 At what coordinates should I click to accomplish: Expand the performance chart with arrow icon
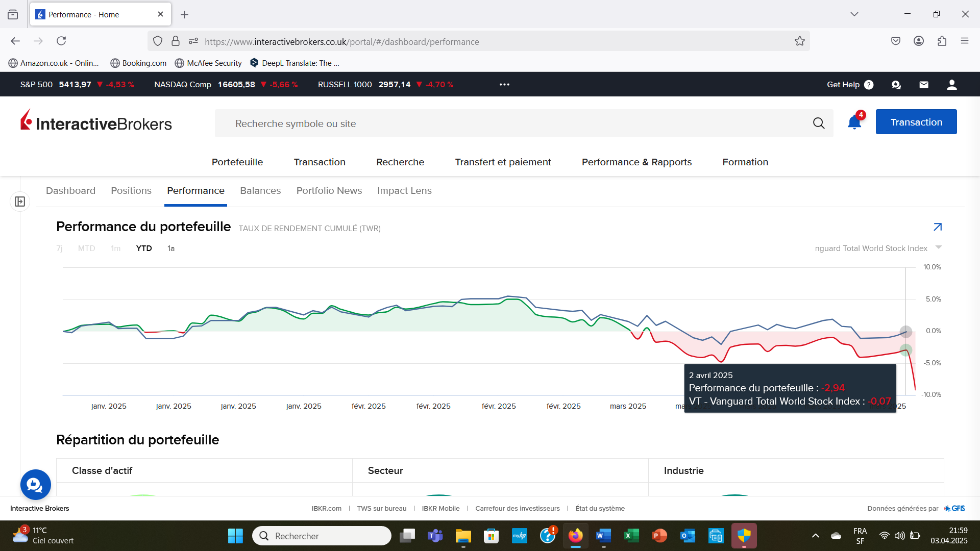coord(938,227)
